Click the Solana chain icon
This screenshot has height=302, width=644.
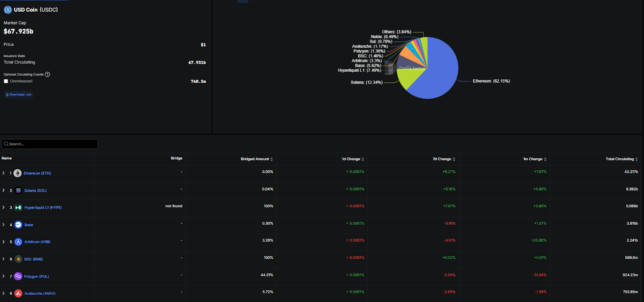point(18,190)
